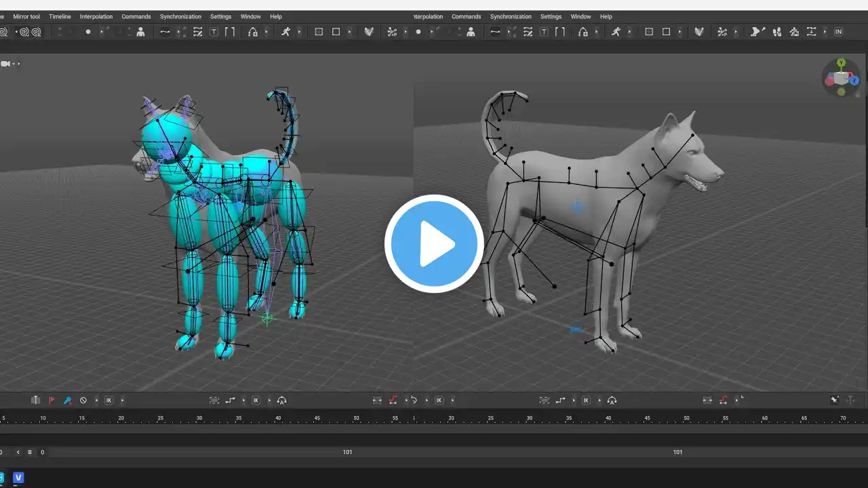Click the person icon in the right toolbar
Image resolution: width=868 pixels, height=488 pixels.
click(471, 32)
